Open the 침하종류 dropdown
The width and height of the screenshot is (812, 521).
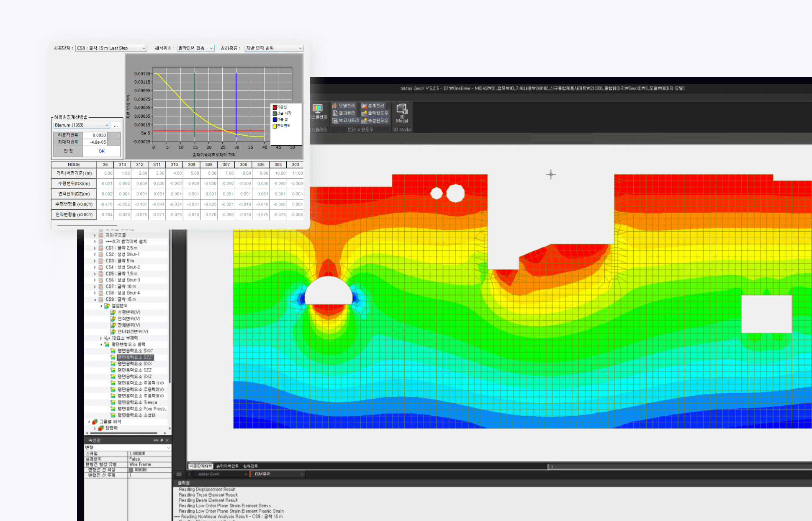(x=274, y=48)
